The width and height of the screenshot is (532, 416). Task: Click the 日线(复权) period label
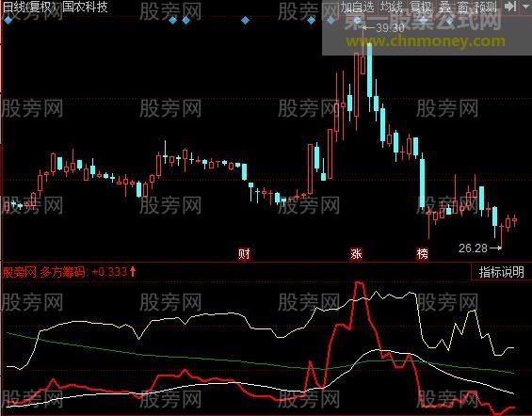pyautogui.click(x=29, y=7)
